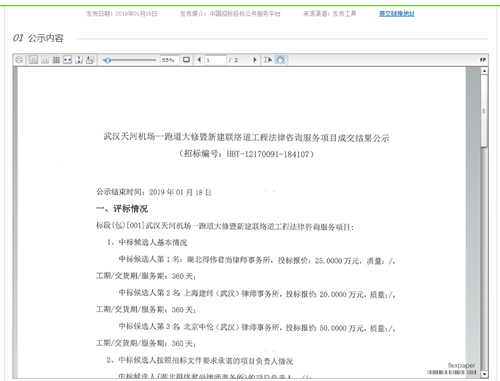Fit document to viewer width
This screenshot has width=500, height=381.
tap(67, 60)
